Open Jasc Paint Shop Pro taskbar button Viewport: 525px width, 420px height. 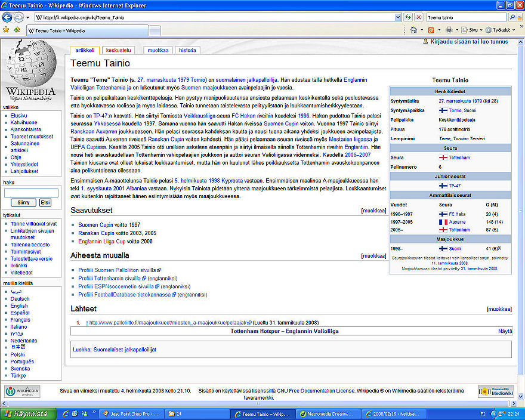click(x=132, y=414)
